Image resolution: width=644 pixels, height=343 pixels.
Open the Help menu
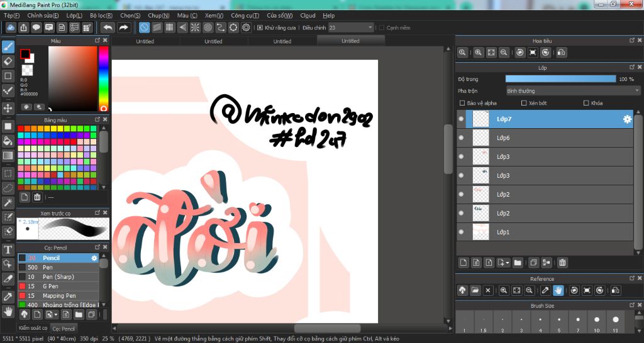[328, 16]
